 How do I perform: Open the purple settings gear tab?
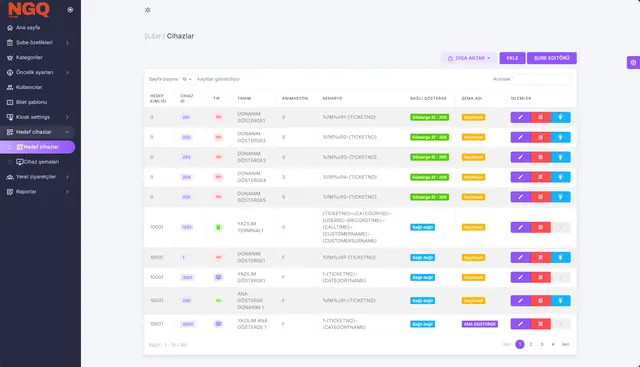coord(633,62)
